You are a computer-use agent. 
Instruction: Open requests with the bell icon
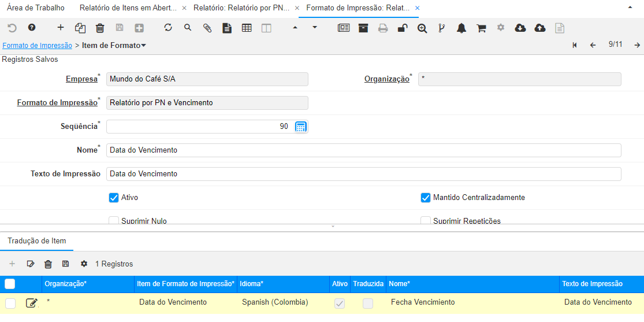pos(461,28)
